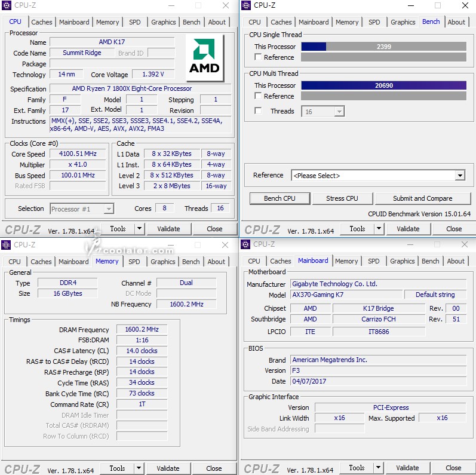Enable Reference checkbox under CPU Single Thread

(x=258, y=57)
